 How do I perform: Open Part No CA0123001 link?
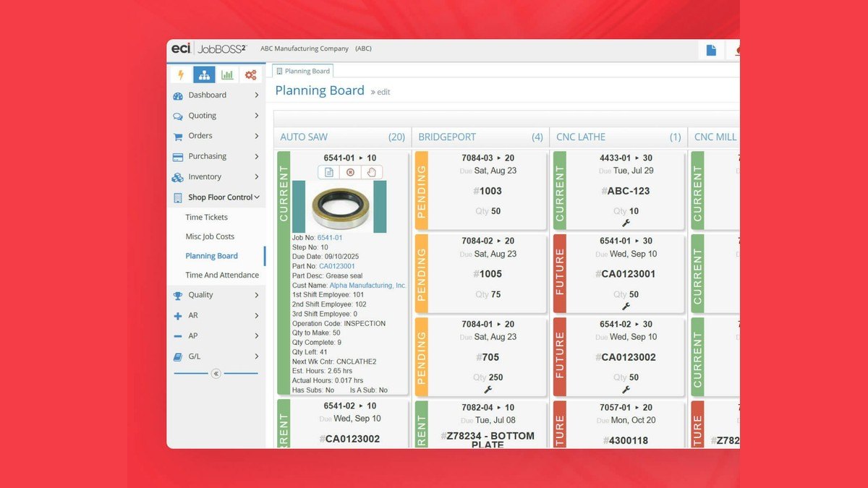click(x=337, y=266)
